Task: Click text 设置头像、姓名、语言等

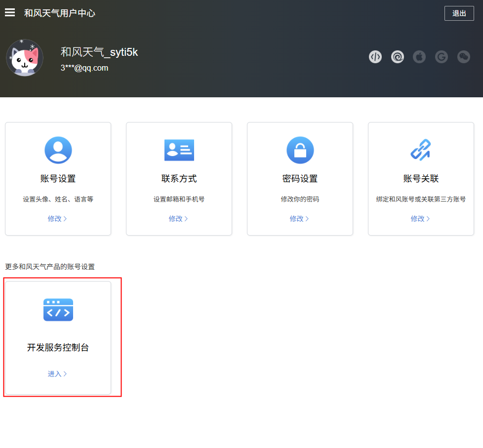Action: (x=58, y=199)
